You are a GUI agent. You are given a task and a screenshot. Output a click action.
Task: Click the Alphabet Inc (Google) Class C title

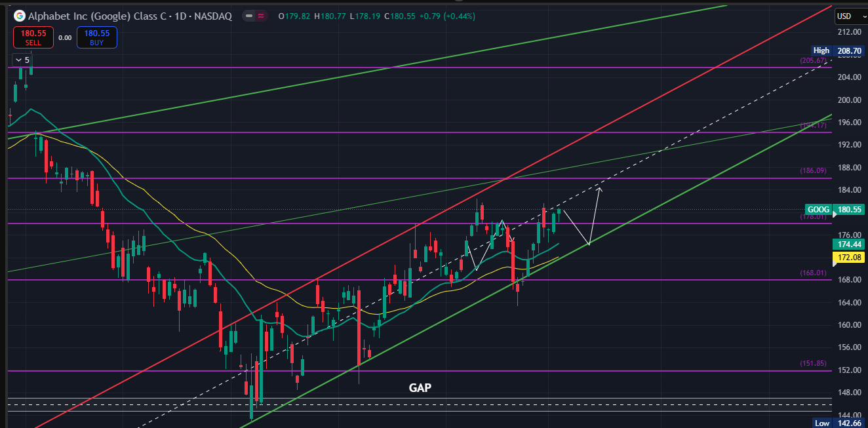pyautogui.click(x=98, y=16)
